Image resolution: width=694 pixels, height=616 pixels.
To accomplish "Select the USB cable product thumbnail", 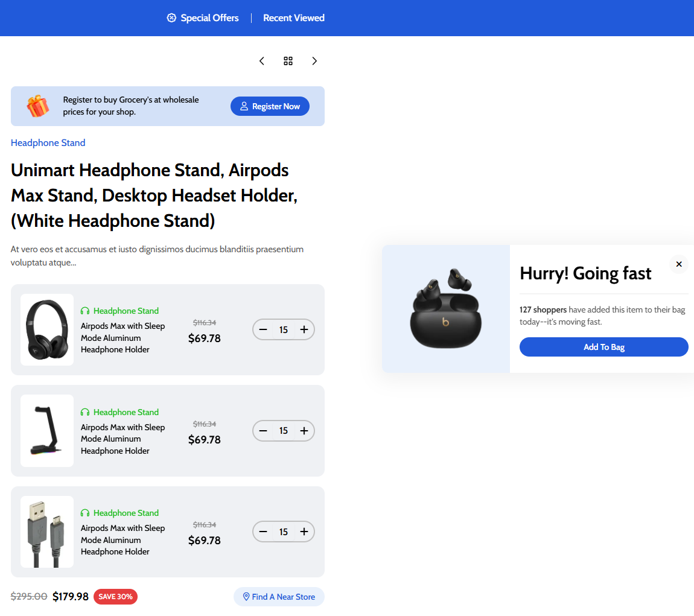I will [47, 532].
